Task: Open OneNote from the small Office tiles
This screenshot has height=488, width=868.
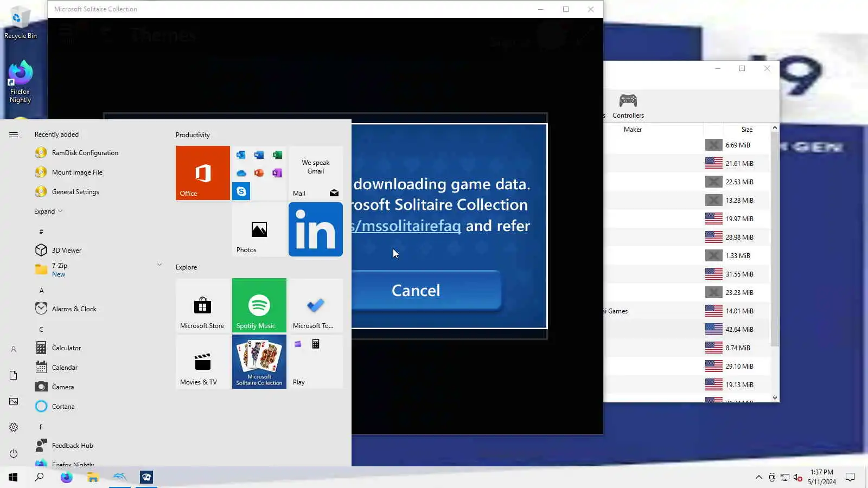Action: pos(277,173)
